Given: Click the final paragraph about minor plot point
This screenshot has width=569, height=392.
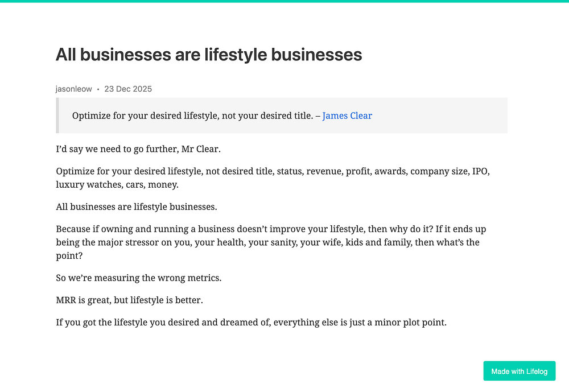Looking at the screenshot, I should 251,322.
